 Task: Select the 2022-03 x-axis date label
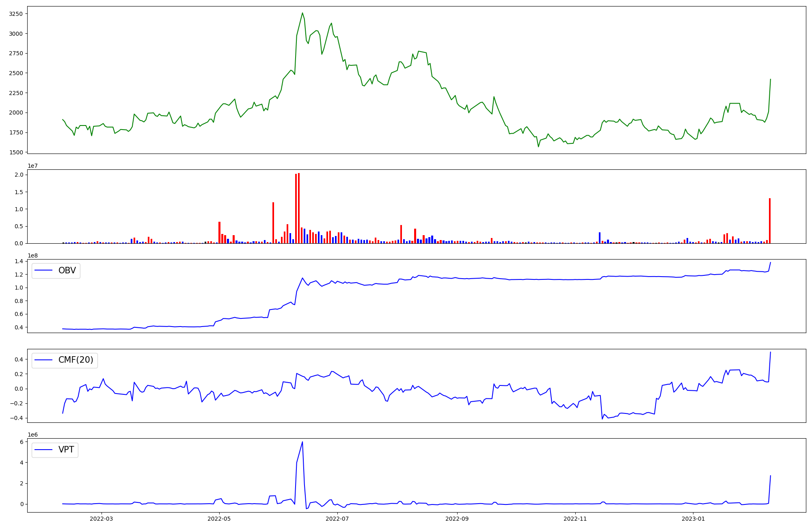101,519
